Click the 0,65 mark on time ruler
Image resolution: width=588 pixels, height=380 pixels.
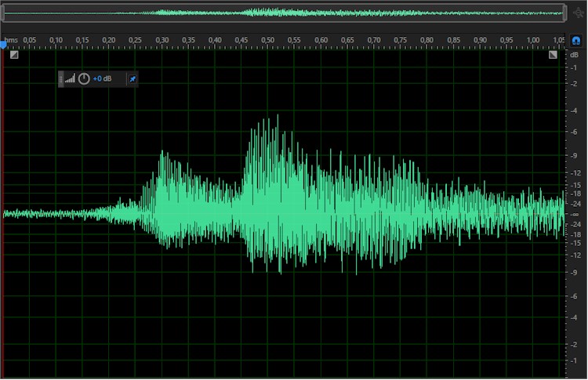(347, 40)
